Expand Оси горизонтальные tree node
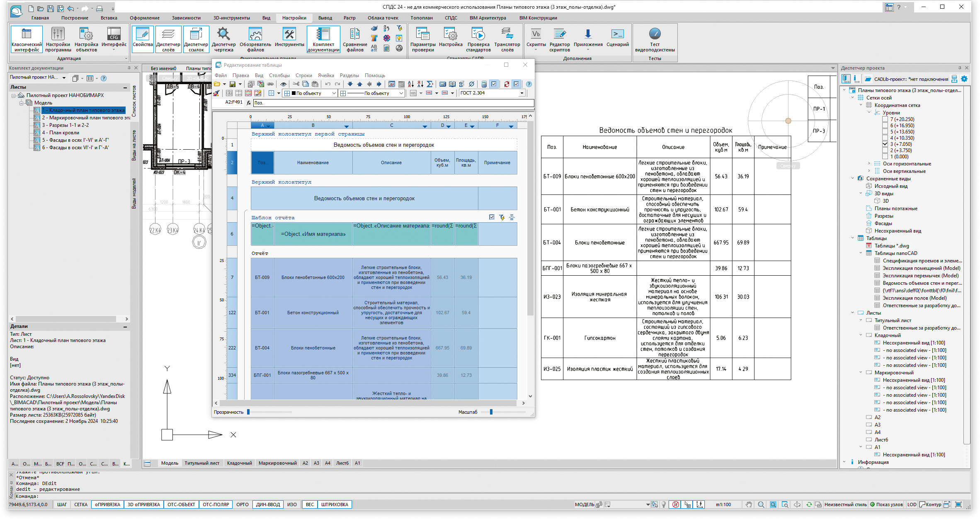980x519 pixels. 869,164
